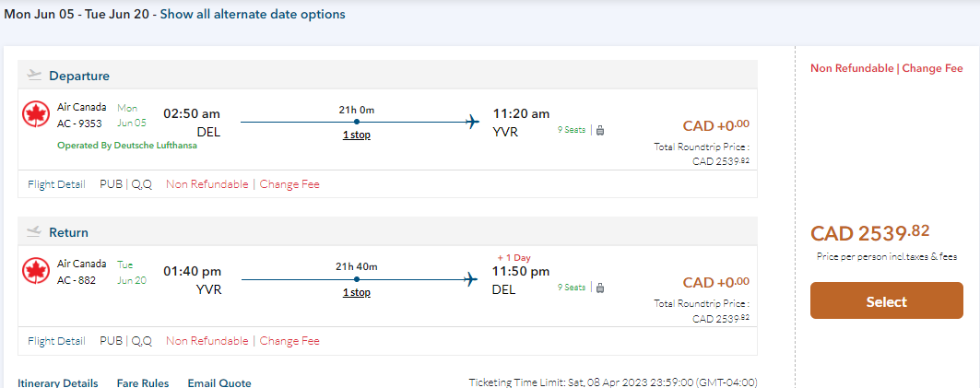The width and height of the screenshot is (980, 388).
Task: Click the baggage icon on departure flight
Action: click(600, 131)
